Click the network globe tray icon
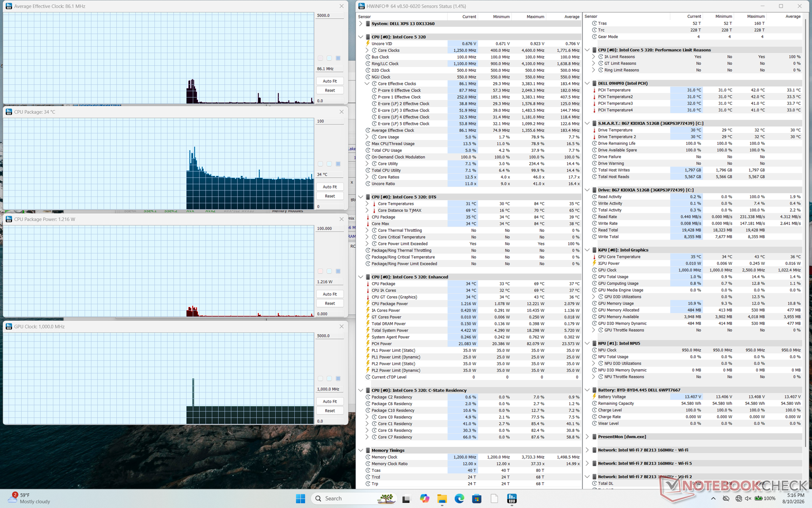This screenshot has width=812, height=508. 738,498
